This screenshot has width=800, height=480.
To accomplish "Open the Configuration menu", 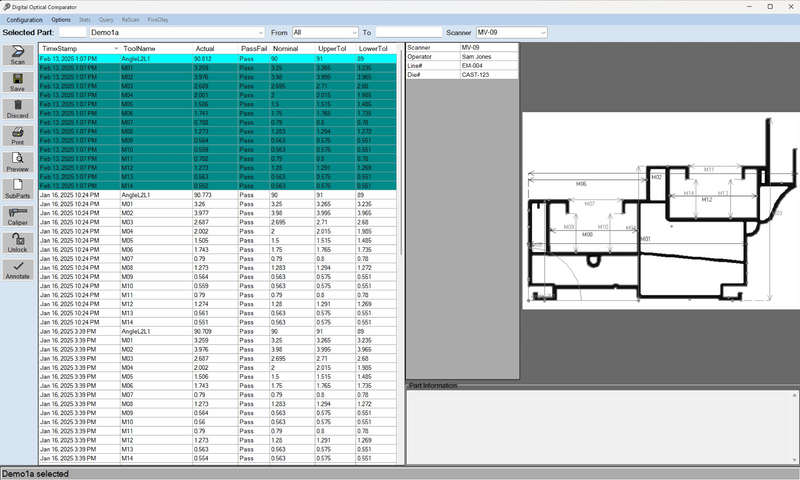I will point(25,19).
